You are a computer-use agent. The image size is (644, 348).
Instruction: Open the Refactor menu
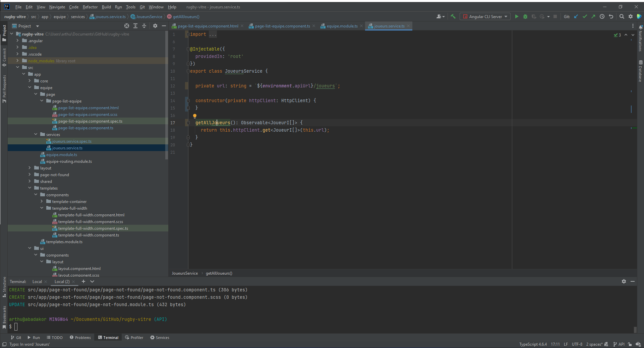tap(90, 7)
